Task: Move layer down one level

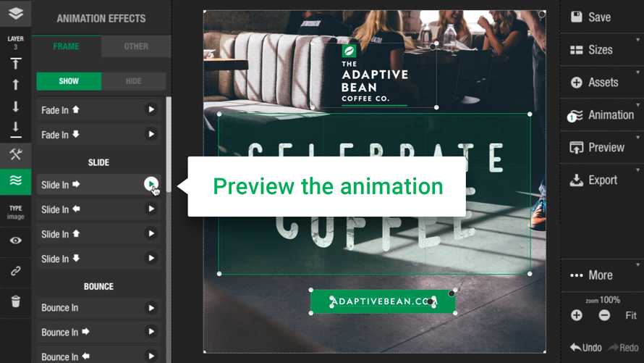Action: click(16, 107)
